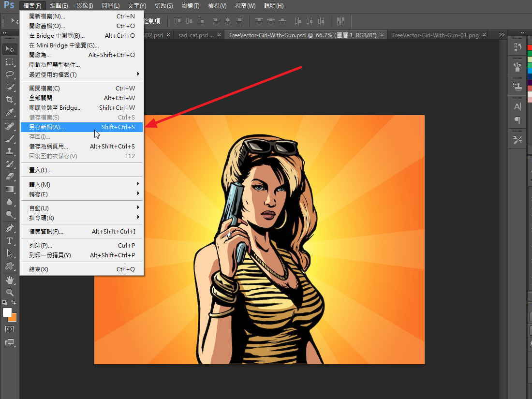Select the Gradient tool

pos(10,189)
